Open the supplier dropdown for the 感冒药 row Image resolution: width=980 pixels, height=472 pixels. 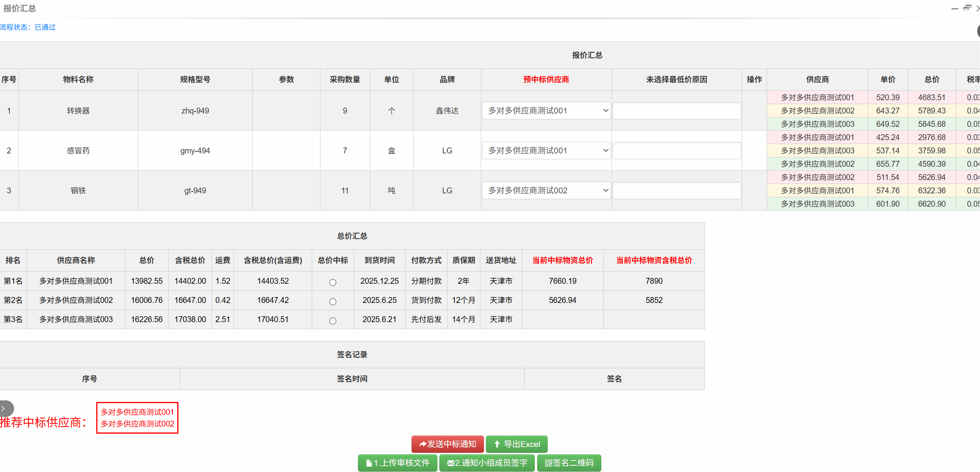[546, 150]
